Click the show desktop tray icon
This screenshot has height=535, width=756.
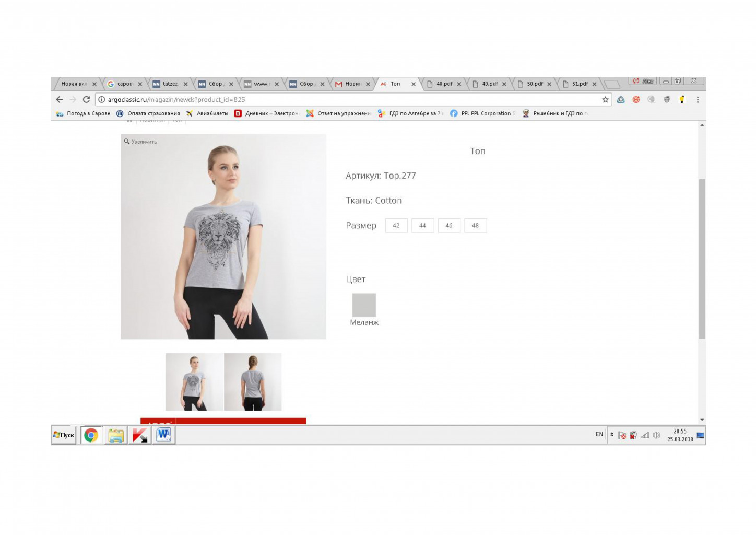pos(701,435)
